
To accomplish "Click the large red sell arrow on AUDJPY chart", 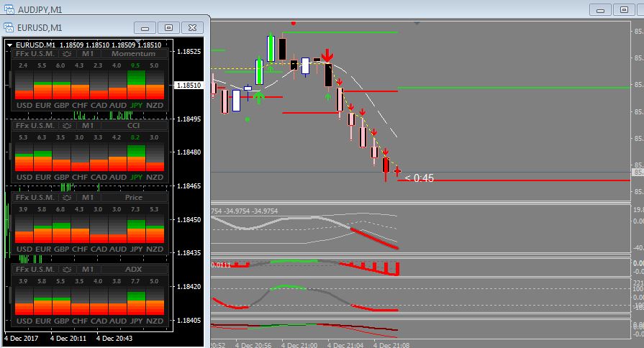I will [x=327, y=55].
